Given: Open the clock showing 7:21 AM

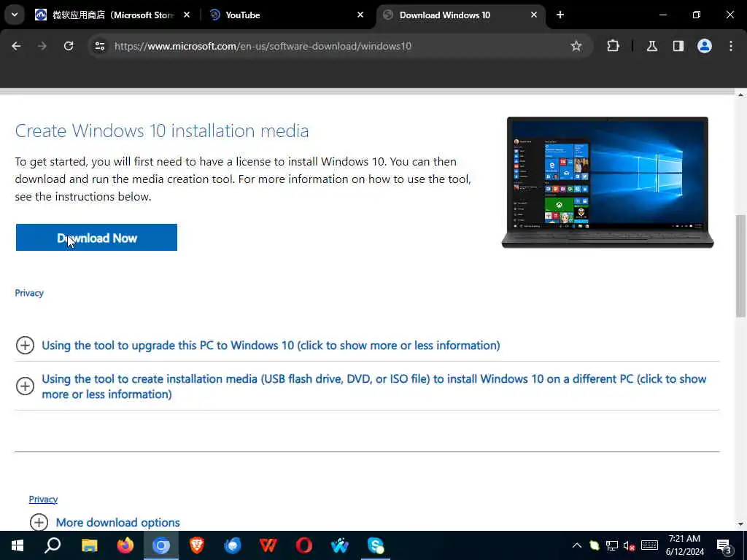Looking at the screenshot, I should pyautogui.click(x=684, y=545).
